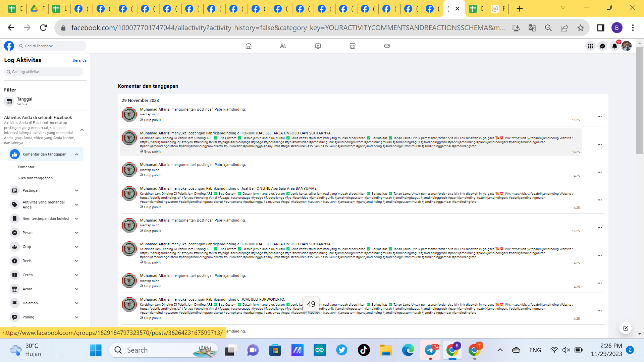Screen dimensions: 644x362
Task: Expand the Postingan category
Action: coord(76,190)
